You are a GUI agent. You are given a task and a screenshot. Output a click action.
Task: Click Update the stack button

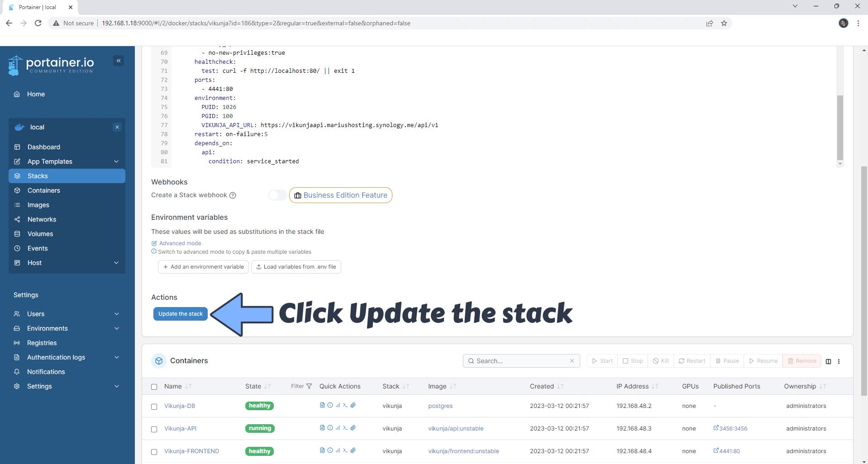tap(180, 314)
